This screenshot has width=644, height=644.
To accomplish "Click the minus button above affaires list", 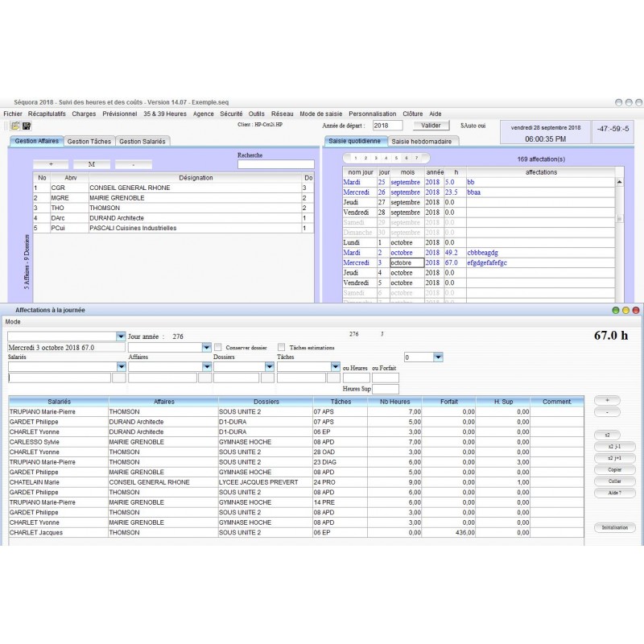I will tap(133, 164).
